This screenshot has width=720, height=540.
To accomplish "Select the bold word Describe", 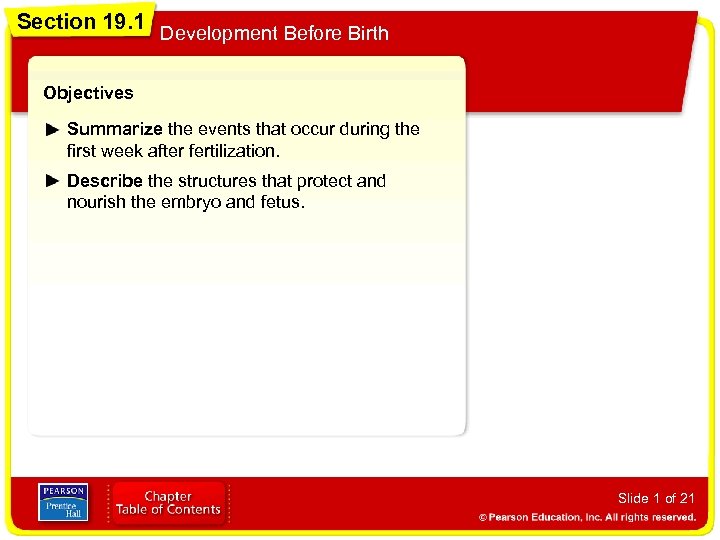I will point(105,181).
